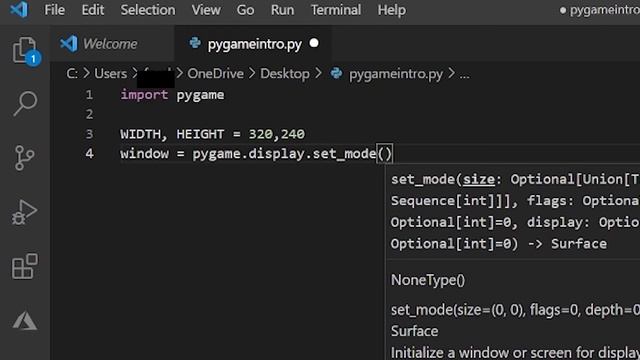Open the Help menu
The image size is (640, 360).
point(391,10)
